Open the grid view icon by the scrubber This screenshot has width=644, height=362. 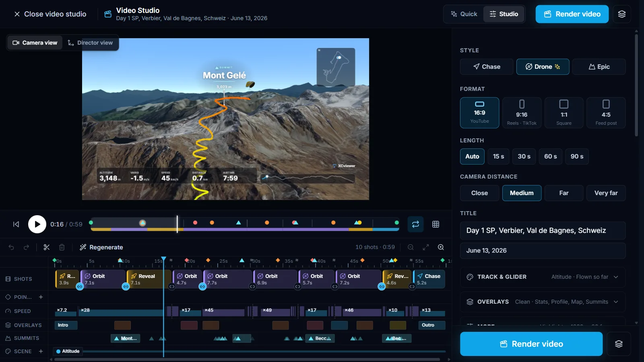[x=436, y=224]
